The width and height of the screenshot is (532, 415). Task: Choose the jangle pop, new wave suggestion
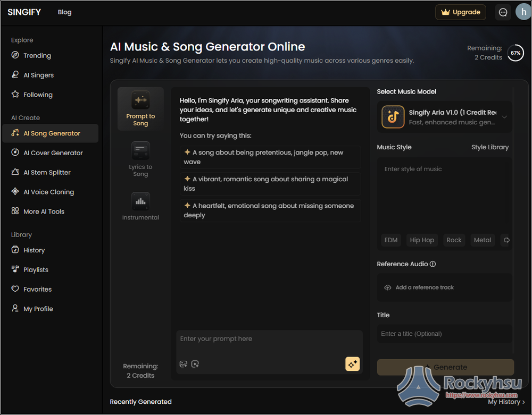pyautogui.click(x=270, y=157)
